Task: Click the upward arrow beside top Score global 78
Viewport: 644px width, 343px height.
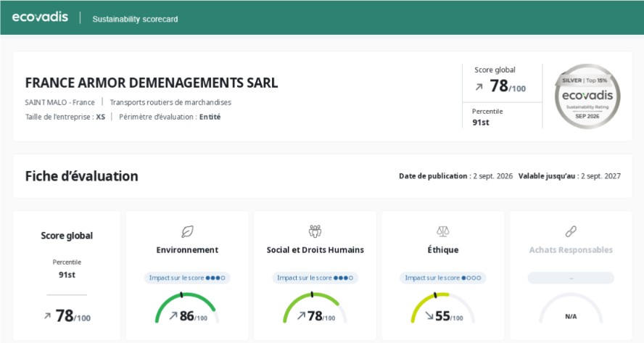Action: [479, 87]
